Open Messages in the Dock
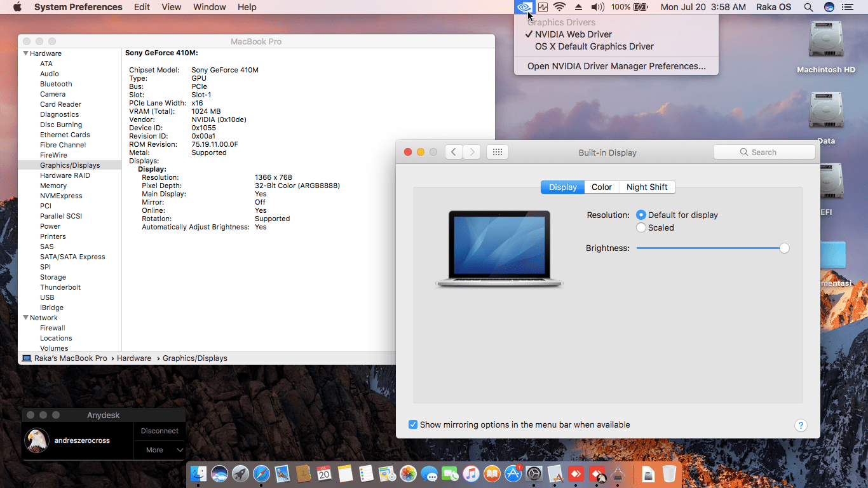This screenshot has height=488, width=868. (x=429, y=473)
